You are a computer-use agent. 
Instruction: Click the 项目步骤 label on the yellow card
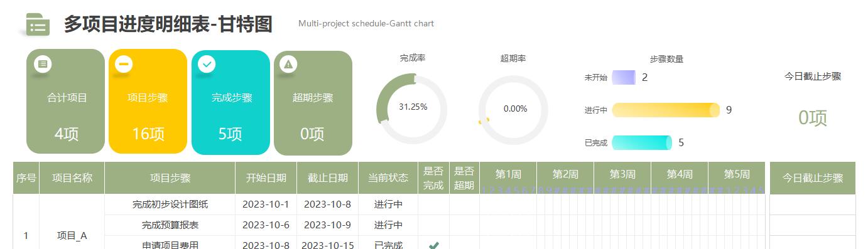[x=148, y=98]
